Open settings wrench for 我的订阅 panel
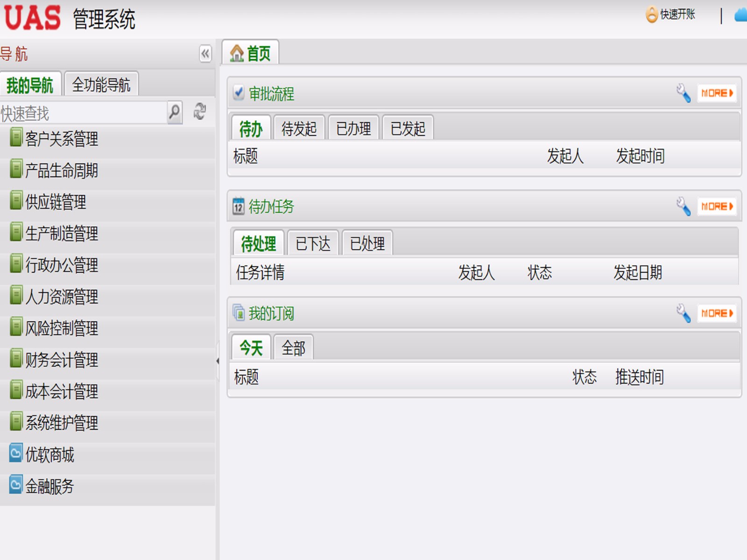 point(684,313)
